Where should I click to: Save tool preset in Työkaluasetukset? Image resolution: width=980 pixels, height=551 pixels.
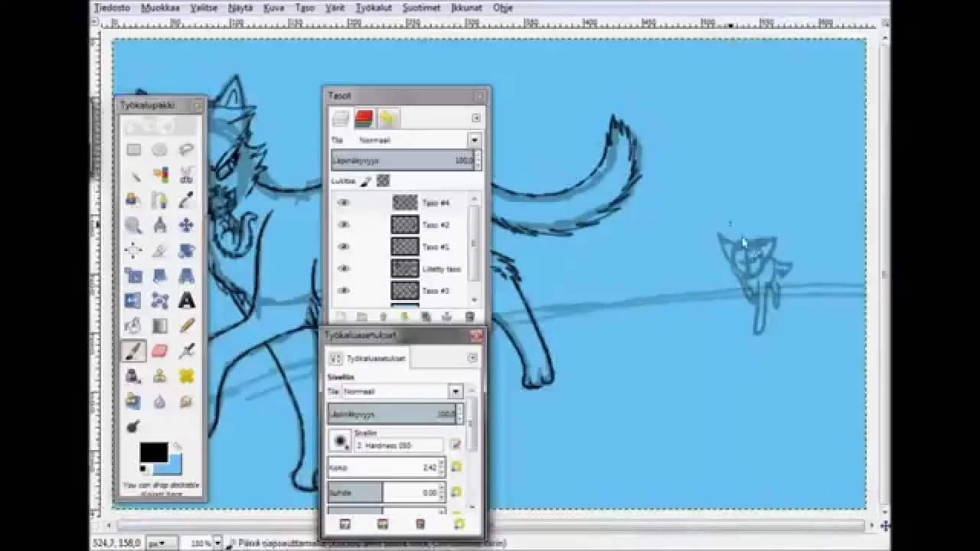point(345,524)
